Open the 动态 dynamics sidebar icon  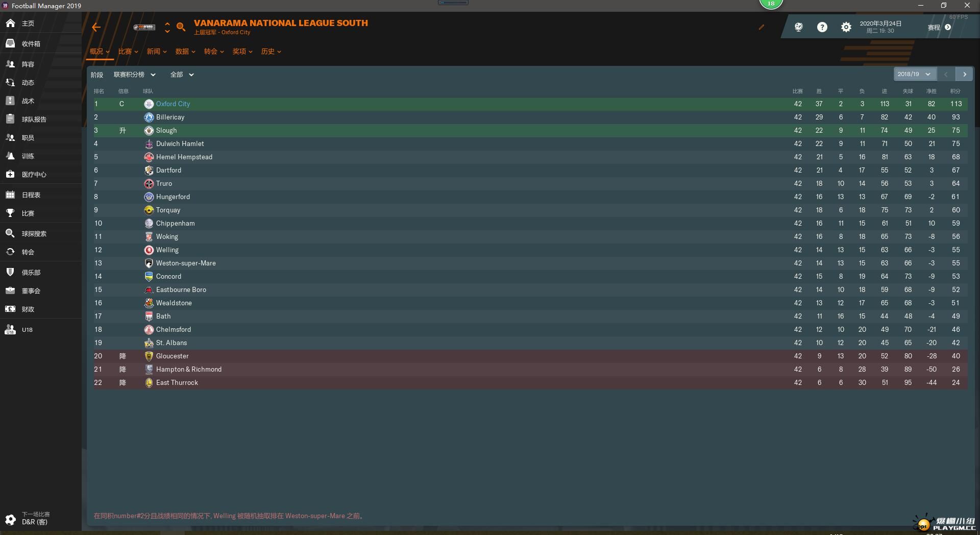(x=10, y=83)
